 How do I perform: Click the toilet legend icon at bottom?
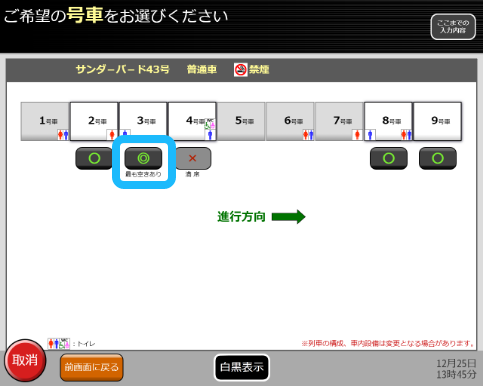pyautogui.click(x=59, y=343)
